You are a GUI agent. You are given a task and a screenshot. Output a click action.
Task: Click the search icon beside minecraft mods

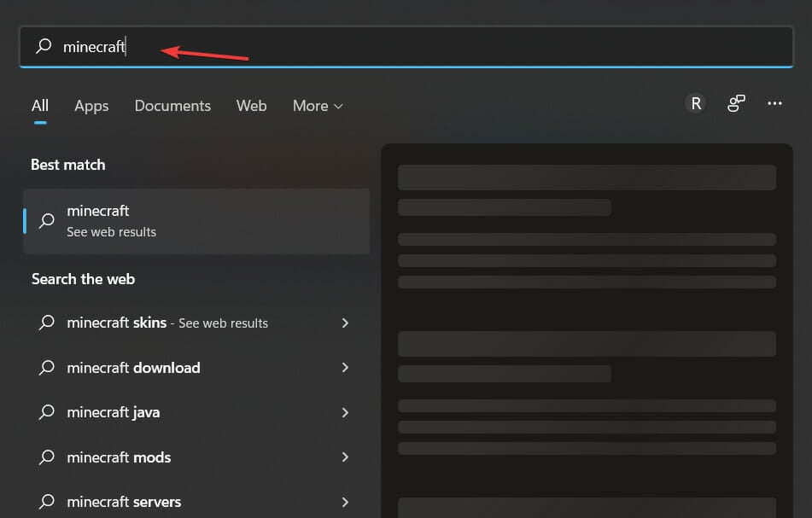[47, 457]
